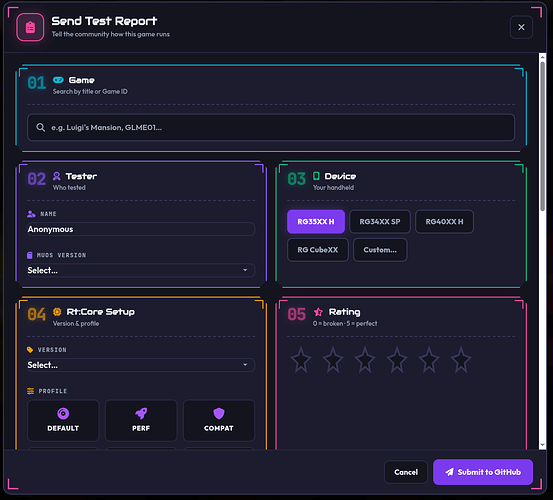Submit the report to GitHub
Screen dimensions: 553x500
483,472
